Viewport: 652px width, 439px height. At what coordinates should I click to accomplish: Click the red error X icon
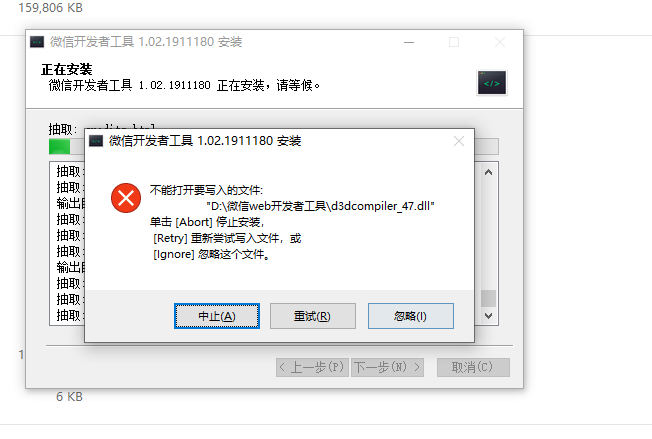126,198
